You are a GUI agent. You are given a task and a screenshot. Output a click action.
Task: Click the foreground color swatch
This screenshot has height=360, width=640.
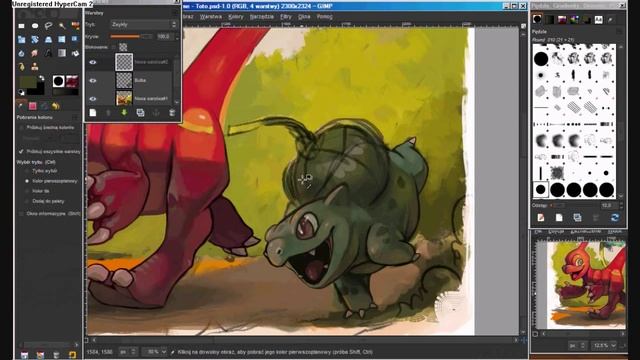point(28,82)
